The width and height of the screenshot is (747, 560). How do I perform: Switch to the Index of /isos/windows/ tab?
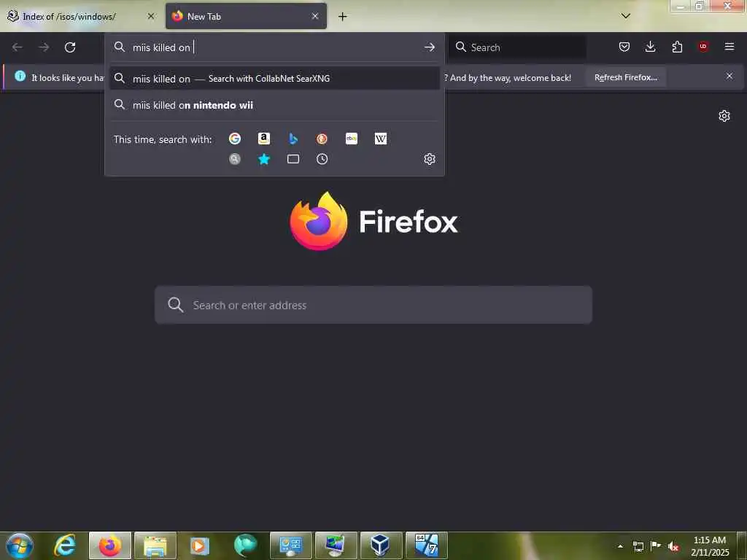coord(81,16)
